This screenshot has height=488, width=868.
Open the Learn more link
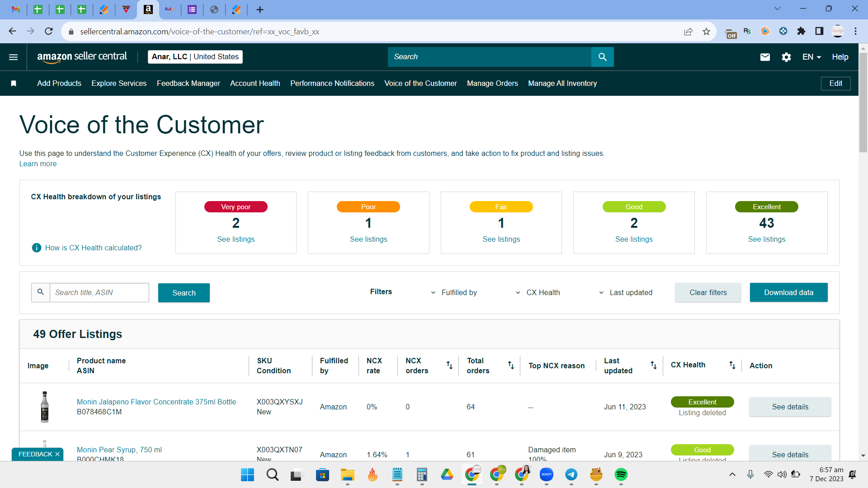point(38,164)
